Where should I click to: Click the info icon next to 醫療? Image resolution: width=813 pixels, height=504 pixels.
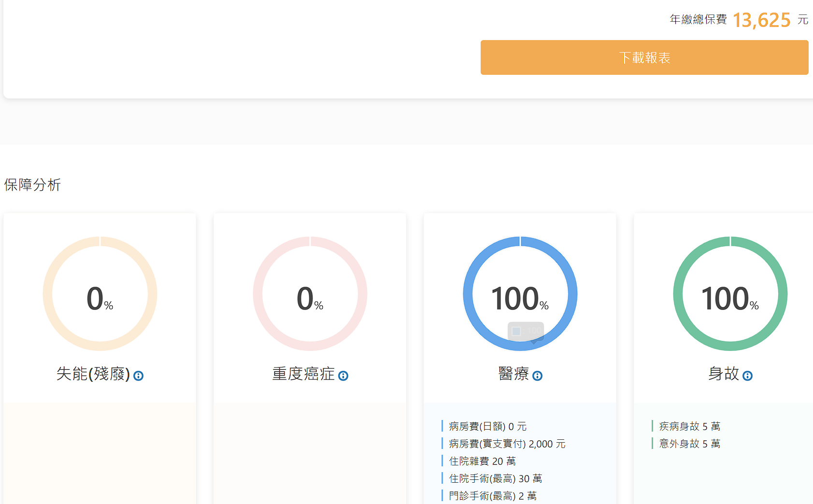[537, 376]
